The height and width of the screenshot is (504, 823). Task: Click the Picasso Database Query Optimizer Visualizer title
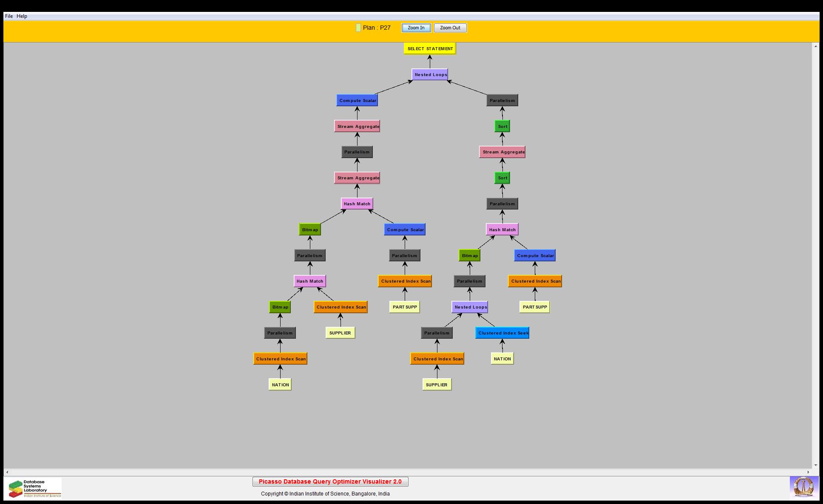pyautogui.click(x=330, y=481)
